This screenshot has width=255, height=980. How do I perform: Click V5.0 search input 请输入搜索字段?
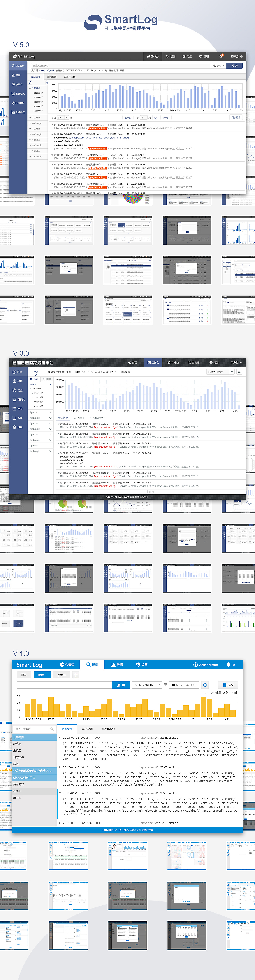pos(121,66)
